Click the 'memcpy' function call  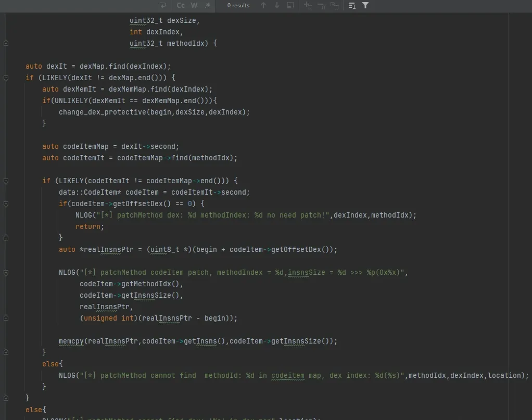[x=71, y=341]
